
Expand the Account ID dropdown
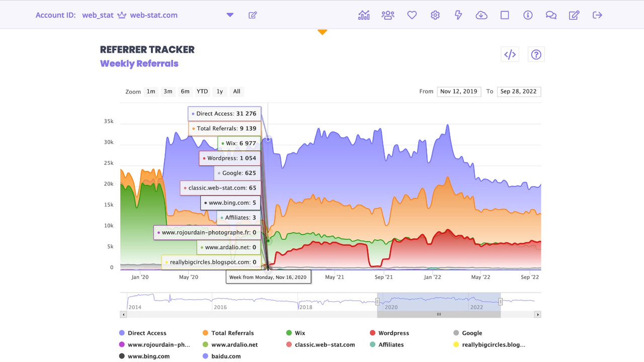229,15
